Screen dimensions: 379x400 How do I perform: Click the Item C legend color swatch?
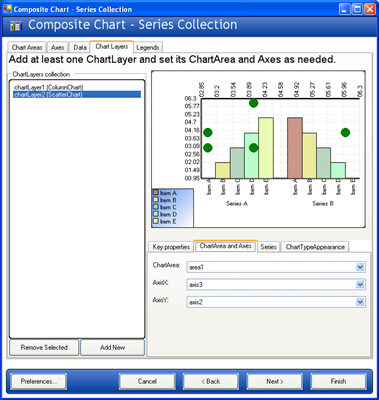click(x=156, y=207)
